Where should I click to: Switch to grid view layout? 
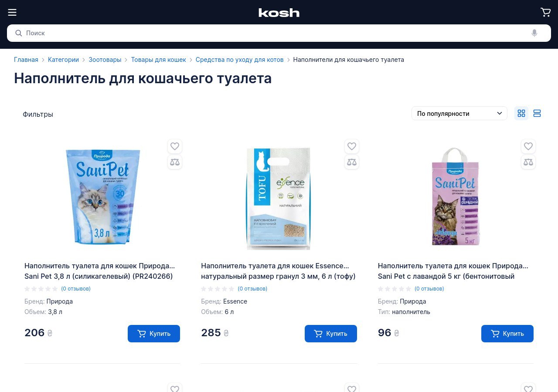tap(521, 113)
